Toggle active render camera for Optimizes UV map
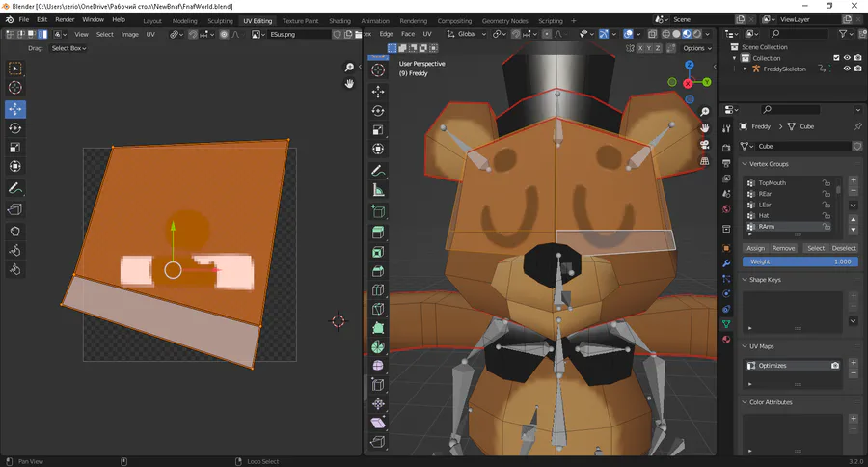The height and width of the screenshot is (467, 868). [x=834, y=366]
